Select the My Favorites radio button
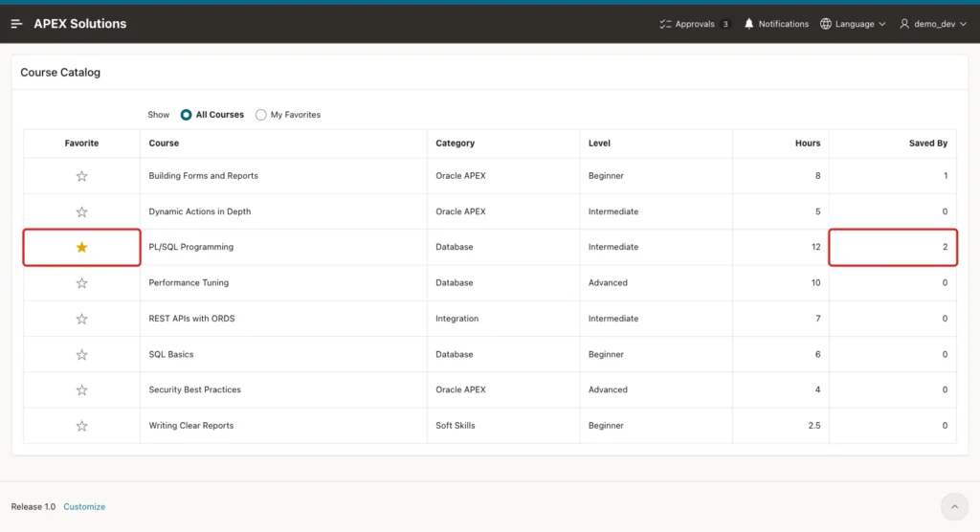This screenshot has width=980, height=532. coord(260,115)
